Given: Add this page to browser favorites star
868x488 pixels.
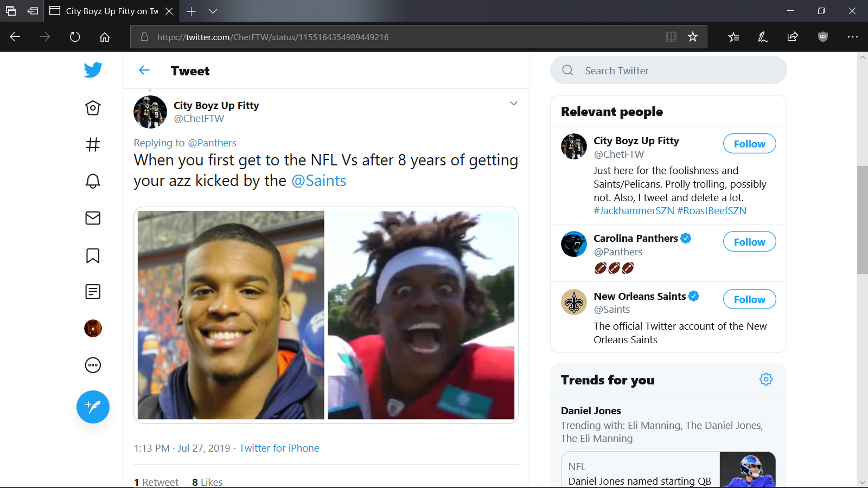Looking at the screenshot, I should [693, 37].
